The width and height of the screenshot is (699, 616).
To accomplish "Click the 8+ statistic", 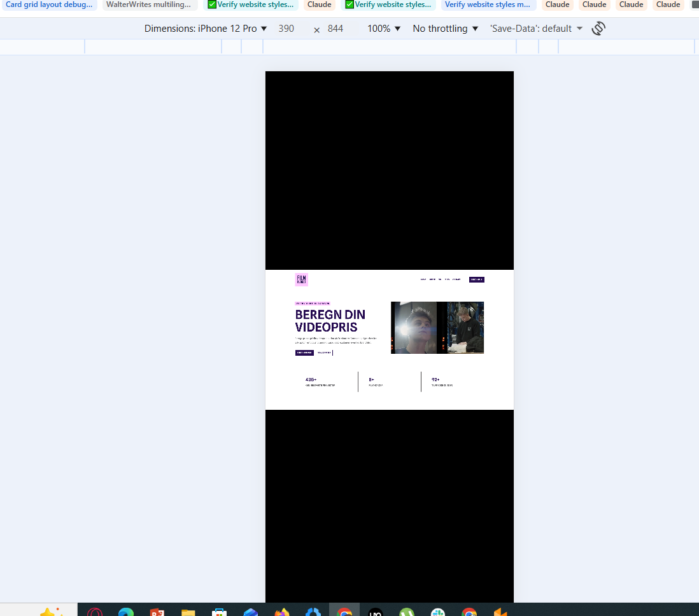I will point(376,382).
